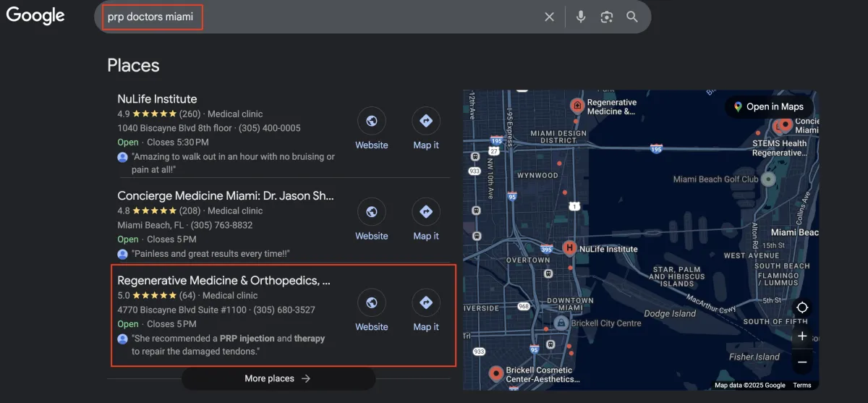
Task: Click the '(260)' review count for NuLife
Action: tap(190, 114)
